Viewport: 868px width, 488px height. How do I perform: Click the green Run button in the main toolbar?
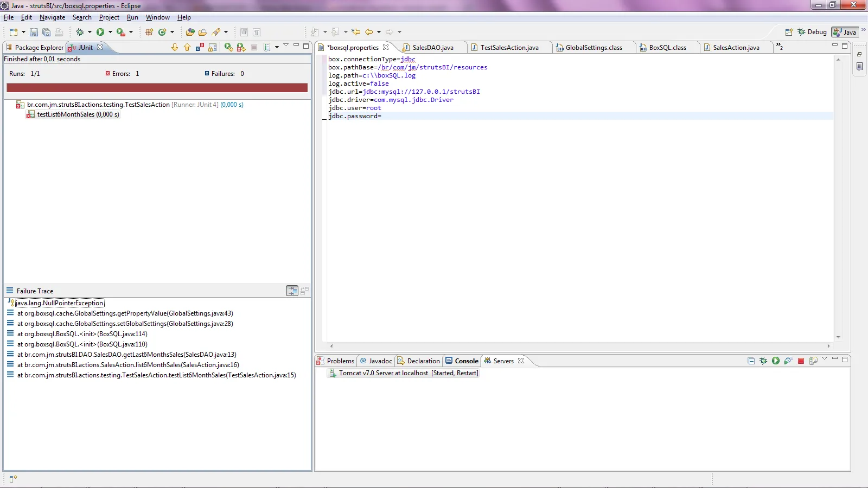click(100, 33)
